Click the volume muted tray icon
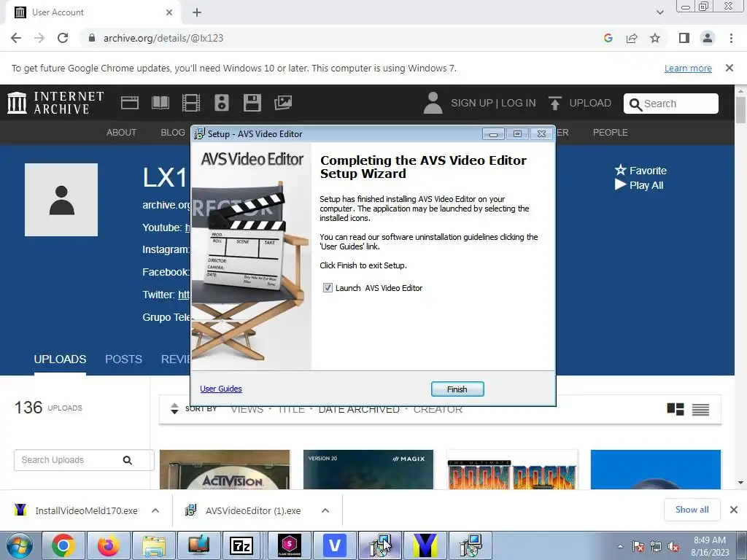The height and width of the screenshot is (560, 747). [673, 547]
